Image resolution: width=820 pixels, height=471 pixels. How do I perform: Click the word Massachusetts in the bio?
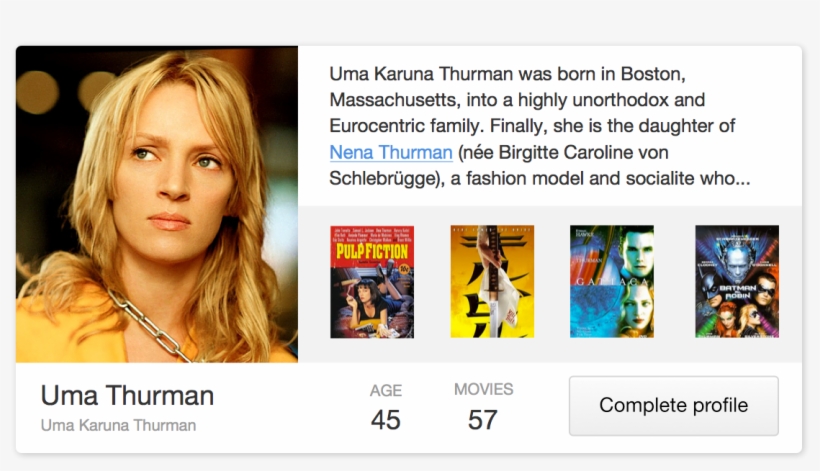[390, 101]
